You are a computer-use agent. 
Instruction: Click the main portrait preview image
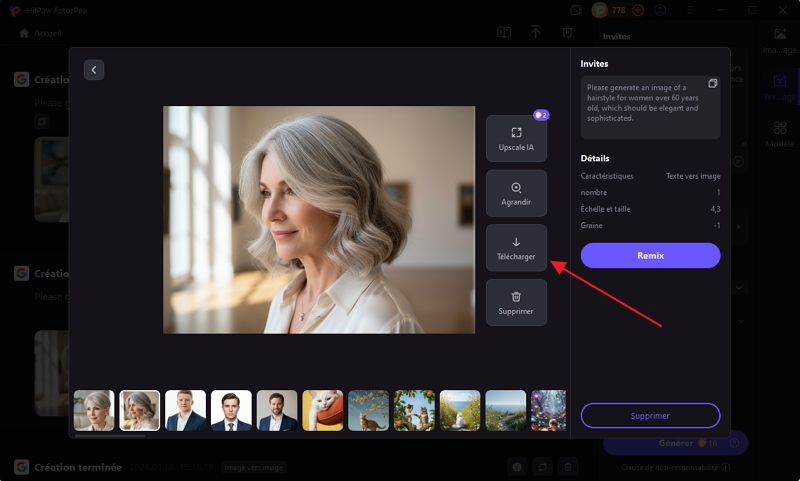point(319,219)
